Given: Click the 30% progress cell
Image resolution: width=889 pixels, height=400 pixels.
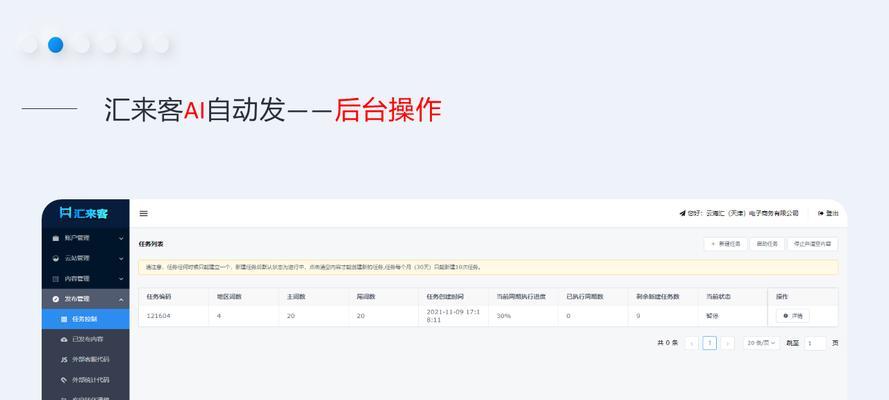Looking at the screenshot, I should (503, 316).
